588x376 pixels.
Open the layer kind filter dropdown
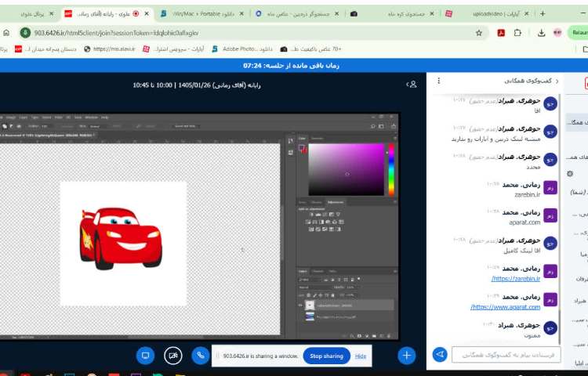coord(310,280)
